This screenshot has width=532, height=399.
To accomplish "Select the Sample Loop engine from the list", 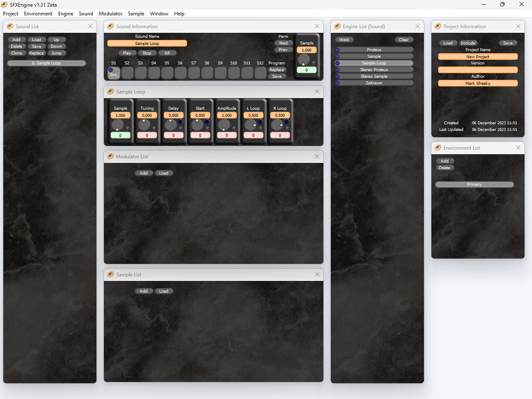I will (374, 63).
